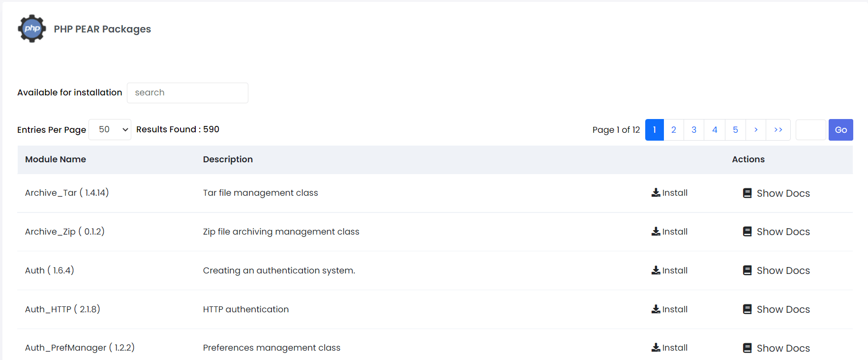Click Install text for Auth_HTTP
The width and height of the screenshot is (868, 360).
click(675, 309)
